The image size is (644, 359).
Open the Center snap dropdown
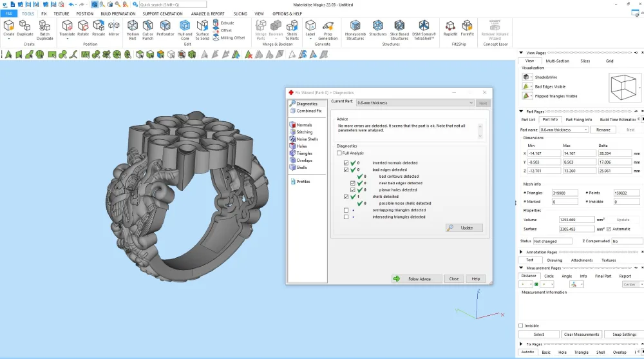(x=632, y=285)
